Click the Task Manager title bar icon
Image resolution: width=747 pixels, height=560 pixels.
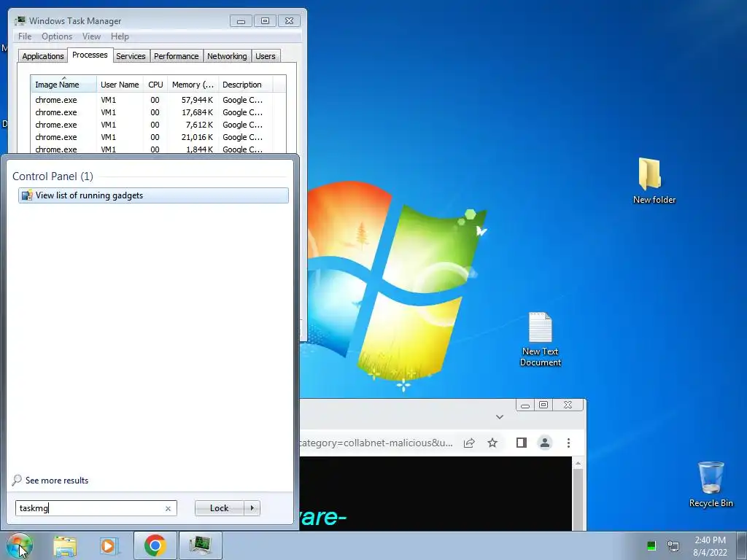click(x=20, y=20)
